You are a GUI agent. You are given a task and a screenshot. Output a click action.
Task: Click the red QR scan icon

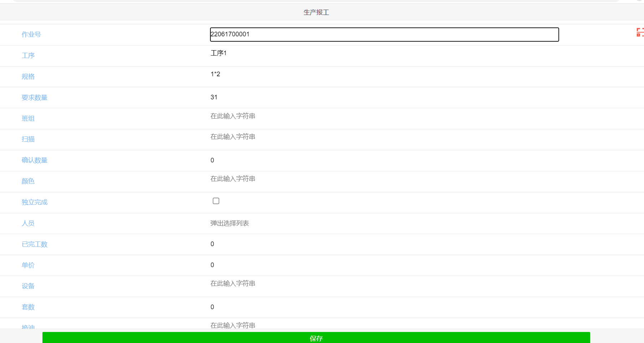coord(640,32)
